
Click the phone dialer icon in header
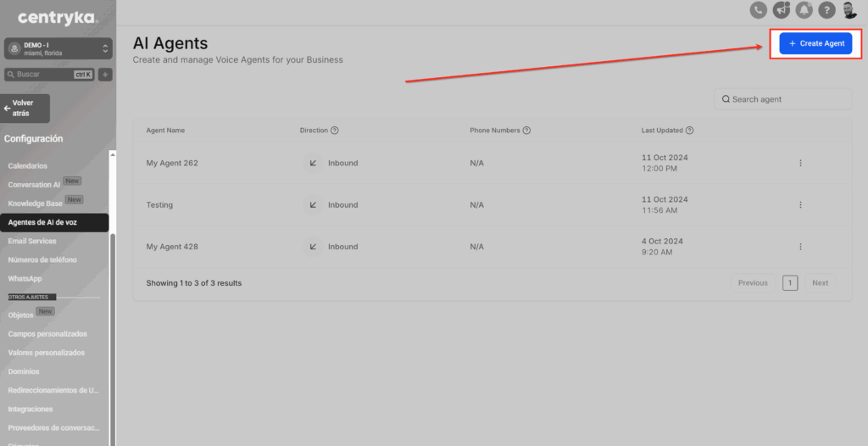759,10
